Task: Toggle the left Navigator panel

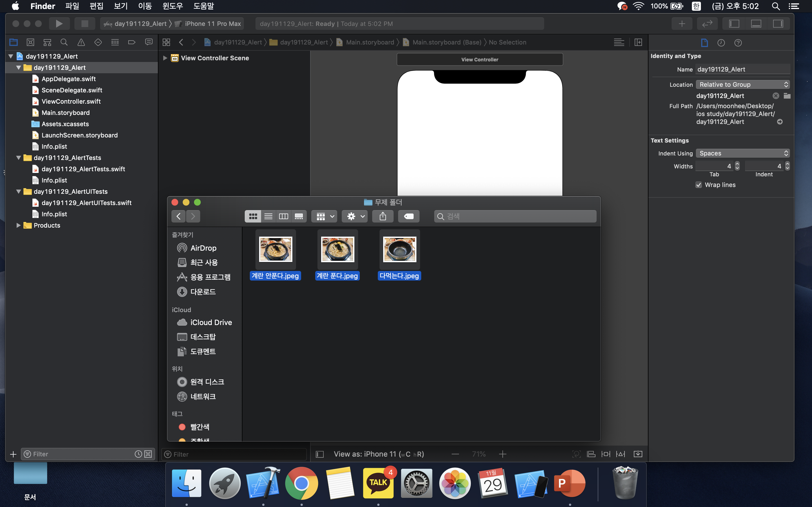Action: (x=734, y=23)
